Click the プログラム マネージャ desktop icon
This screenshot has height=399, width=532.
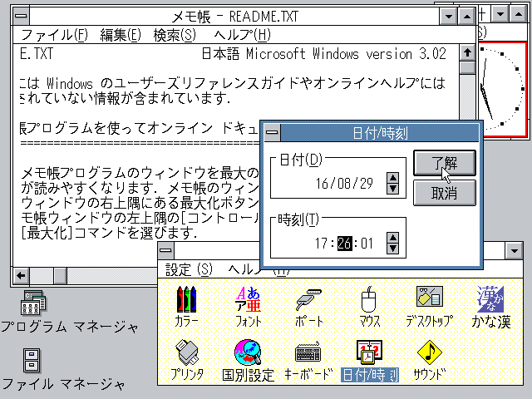click(33, 303)
